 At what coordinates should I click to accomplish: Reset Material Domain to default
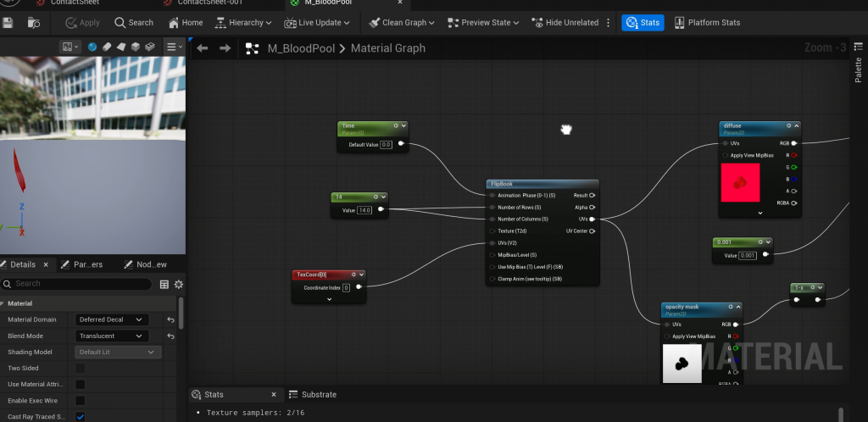[170, 319]
